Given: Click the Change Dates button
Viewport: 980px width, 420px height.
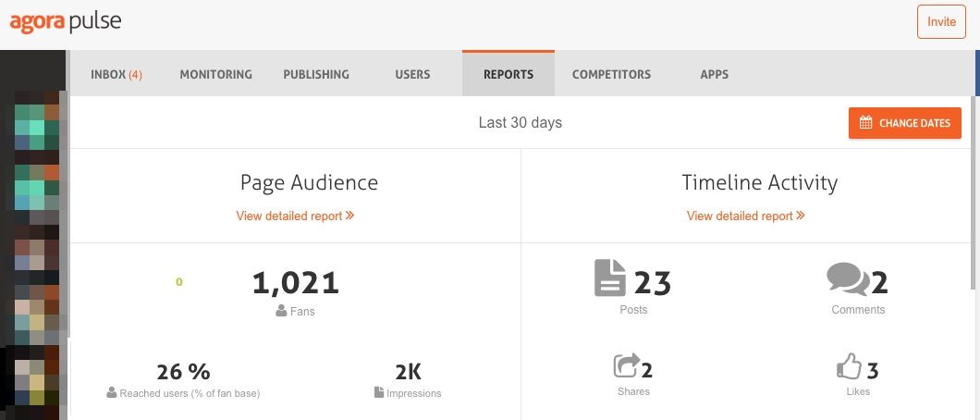Looking at the screenshot, I should [x=904, y=123].
